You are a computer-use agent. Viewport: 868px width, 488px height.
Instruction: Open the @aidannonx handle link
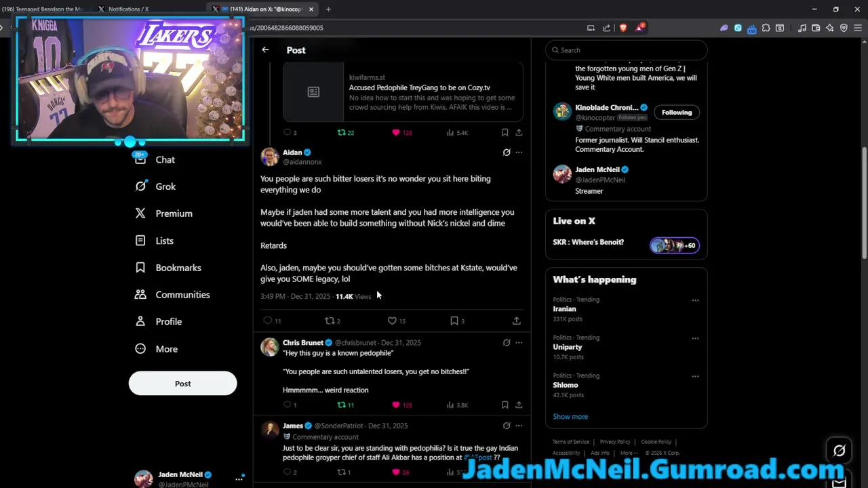(302, 162)
